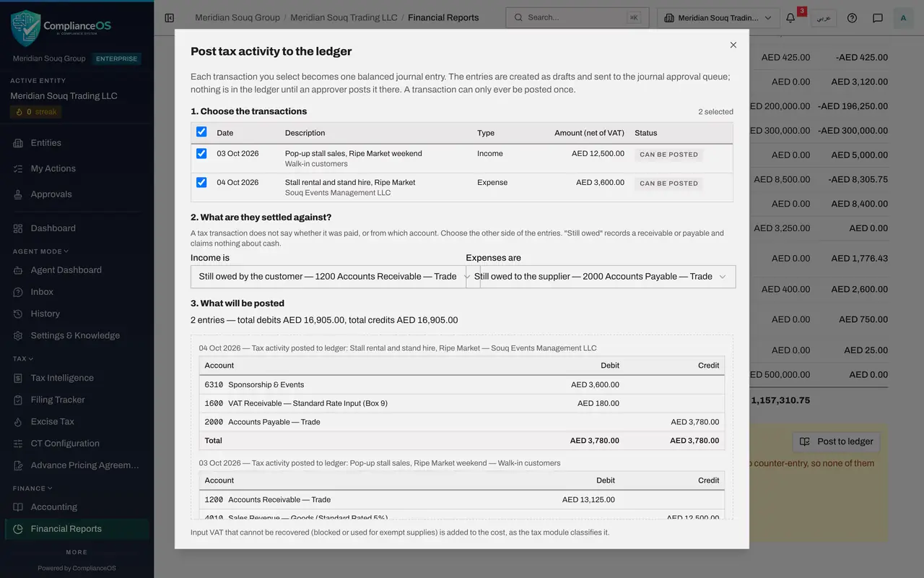This screenshot has width=924, height=578.
Task: Click amount AED 12,500.00 in transactions
Action: coord(598,153)
